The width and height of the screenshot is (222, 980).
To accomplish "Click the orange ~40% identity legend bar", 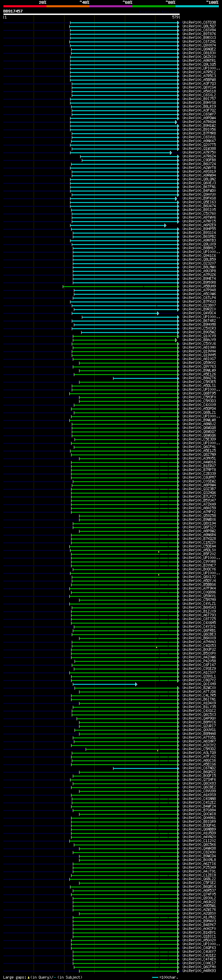I will pos(68,6).
